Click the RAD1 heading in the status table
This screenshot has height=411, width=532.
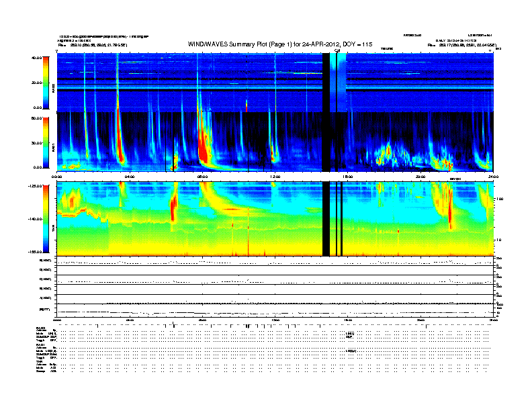point(41,345)
